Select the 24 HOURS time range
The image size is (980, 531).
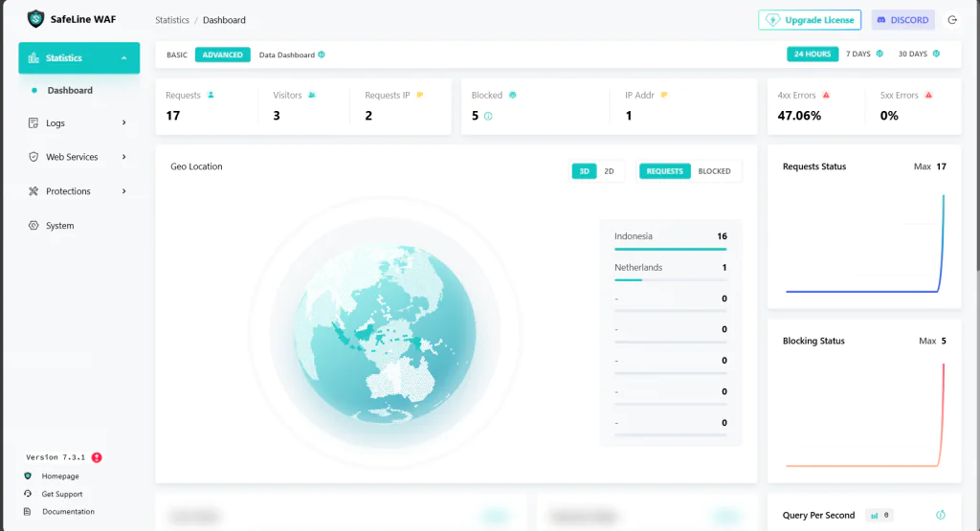[x=813, y=54]
